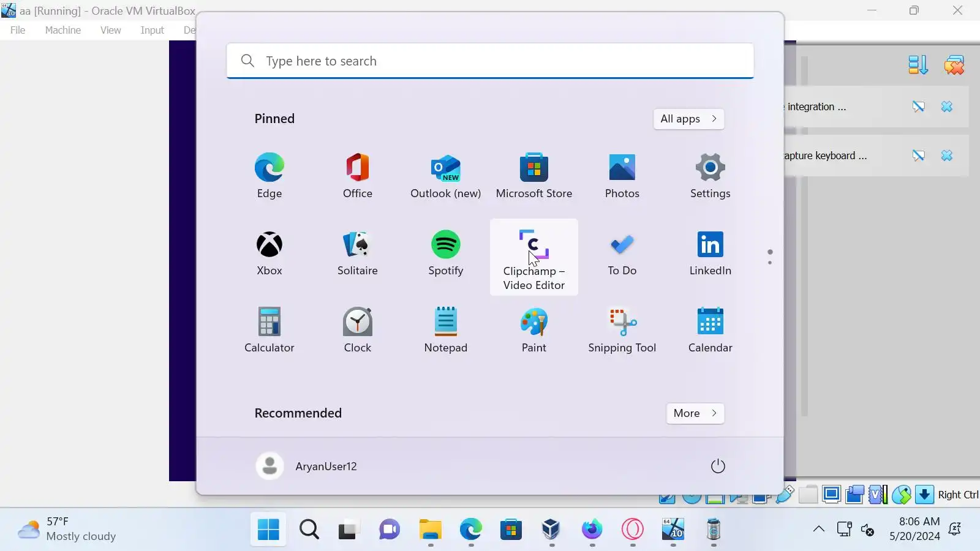Show hidden system tray icons
980x551 pixels.
(x=818, y=529)
